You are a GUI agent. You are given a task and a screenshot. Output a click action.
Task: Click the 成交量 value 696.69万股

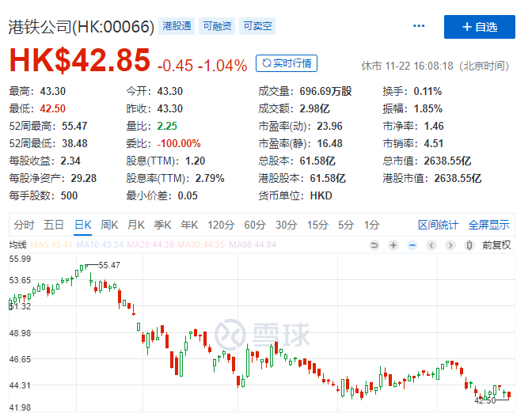(x=325, y=91)
